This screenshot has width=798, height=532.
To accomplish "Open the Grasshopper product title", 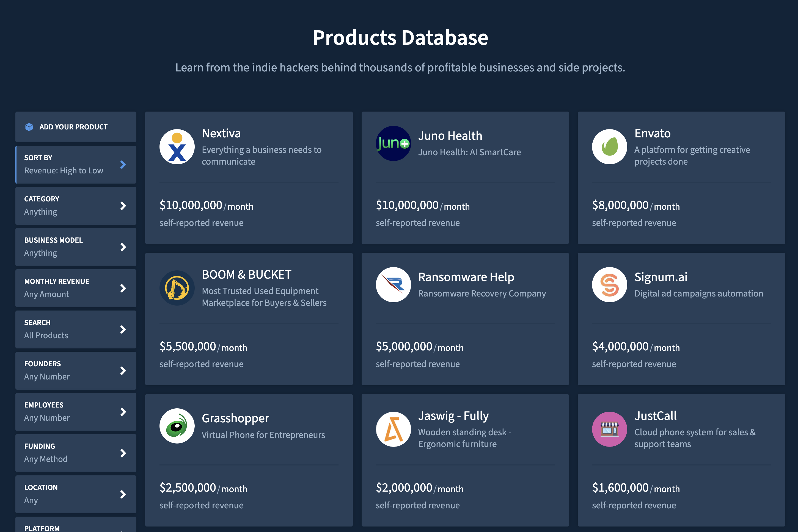I will 235,418.
